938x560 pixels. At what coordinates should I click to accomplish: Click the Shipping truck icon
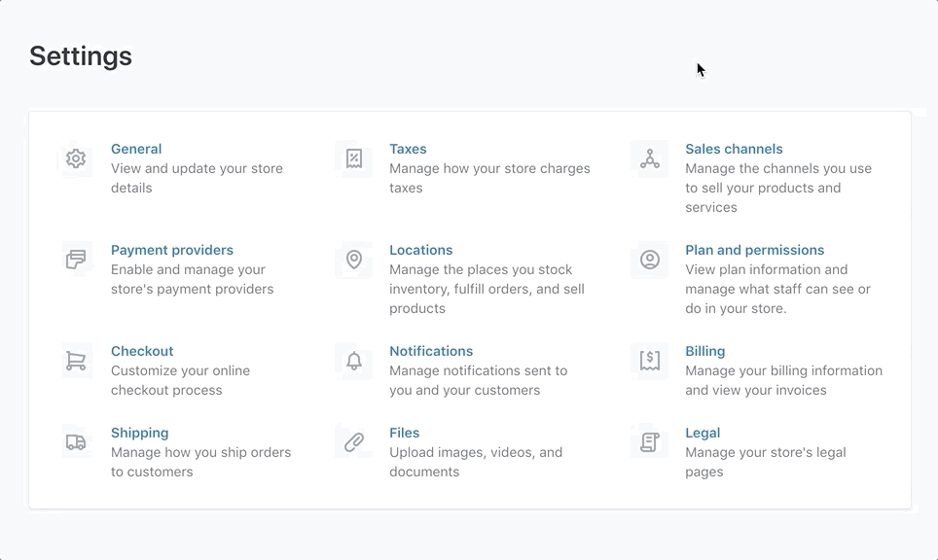tap(76, 442)
